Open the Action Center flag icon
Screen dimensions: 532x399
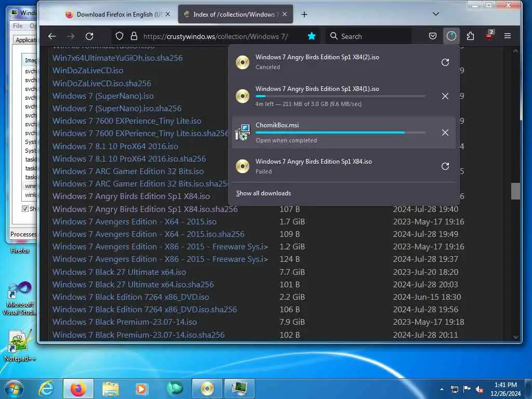tap(467, 389)
